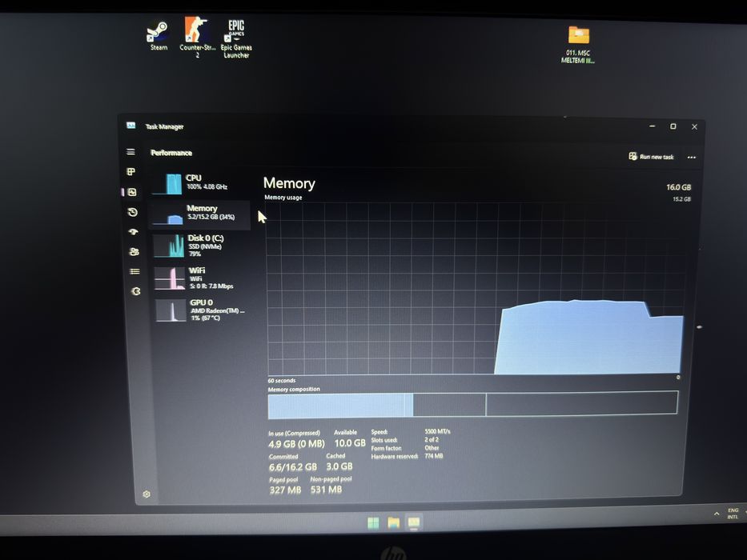Open the Users page icon

pyautogui.click(x=134, y=251)
